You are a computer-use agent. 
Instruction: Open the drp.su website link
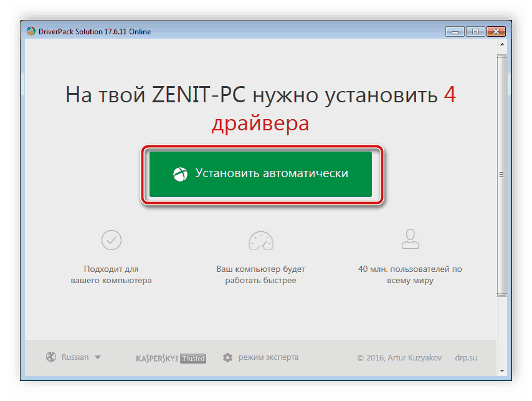(x=466, y=357)
